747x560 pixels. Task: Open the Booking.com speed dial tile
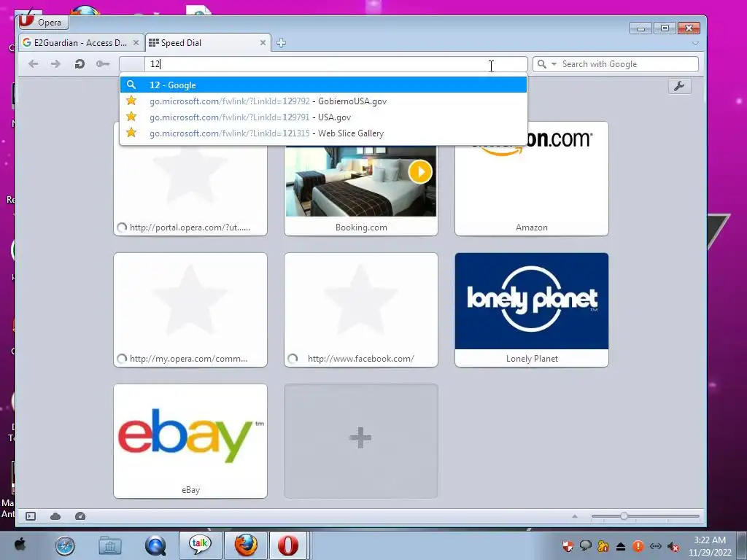click(x=360, y=190)
